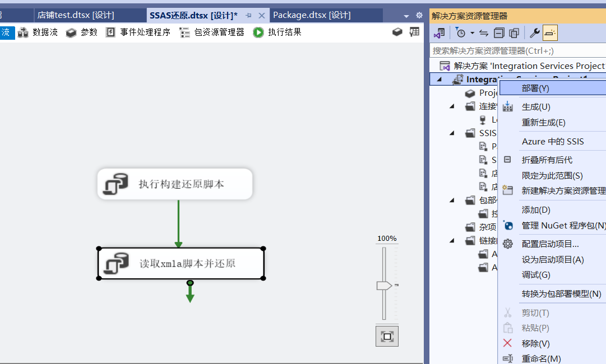Open tab well settings gear
This screenshot has height=364, width=606.
click(419, 16)
